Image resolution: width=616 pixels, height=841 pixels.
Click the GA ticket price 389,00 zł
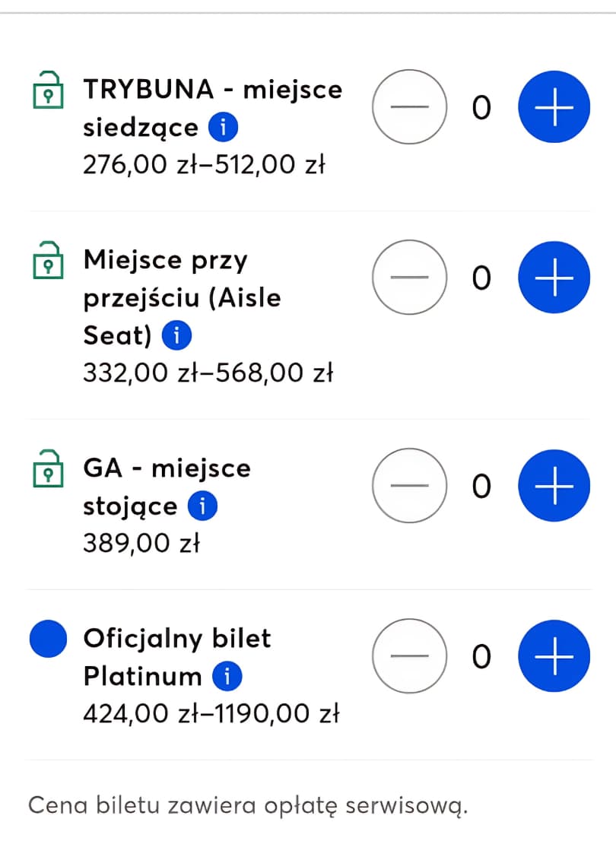click(141, 544)
